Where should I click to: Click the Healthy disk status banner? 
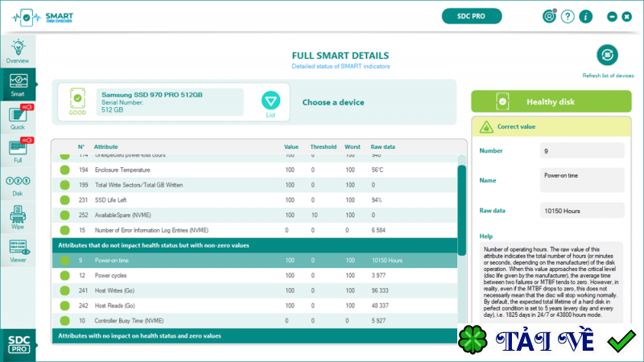551,101
